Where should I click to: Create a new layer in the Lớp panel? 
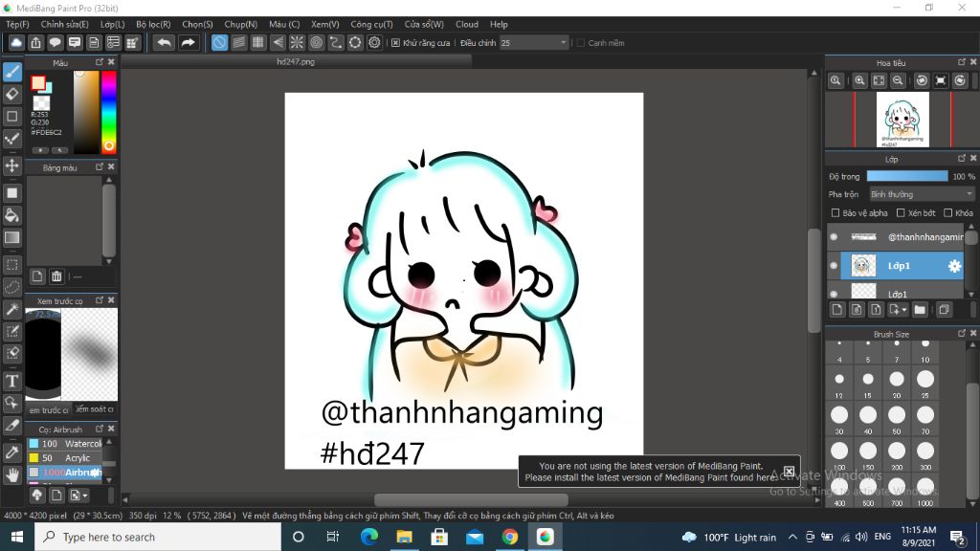[837, 309]
